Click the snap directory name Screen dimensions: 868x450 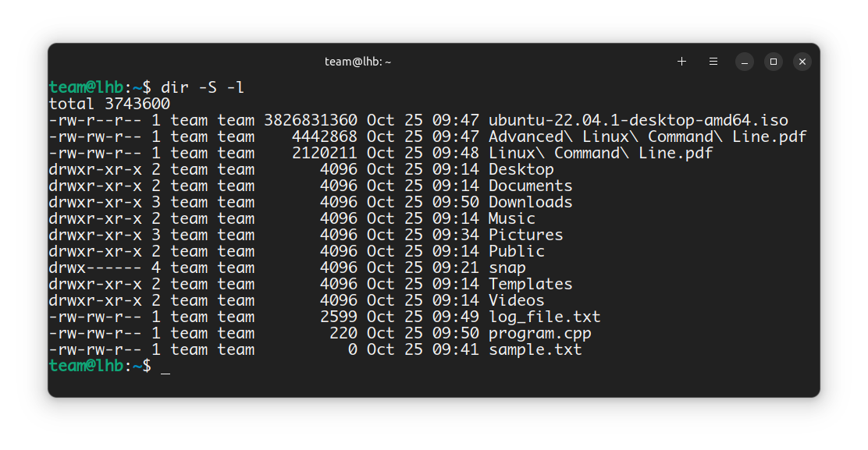click(x=507, y=268)
